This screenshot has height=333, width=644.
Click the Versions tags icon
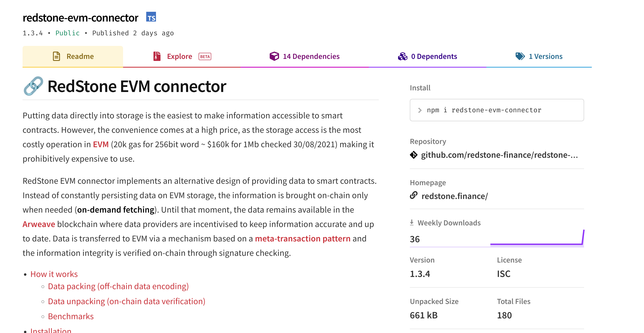[x=520, y=56]
